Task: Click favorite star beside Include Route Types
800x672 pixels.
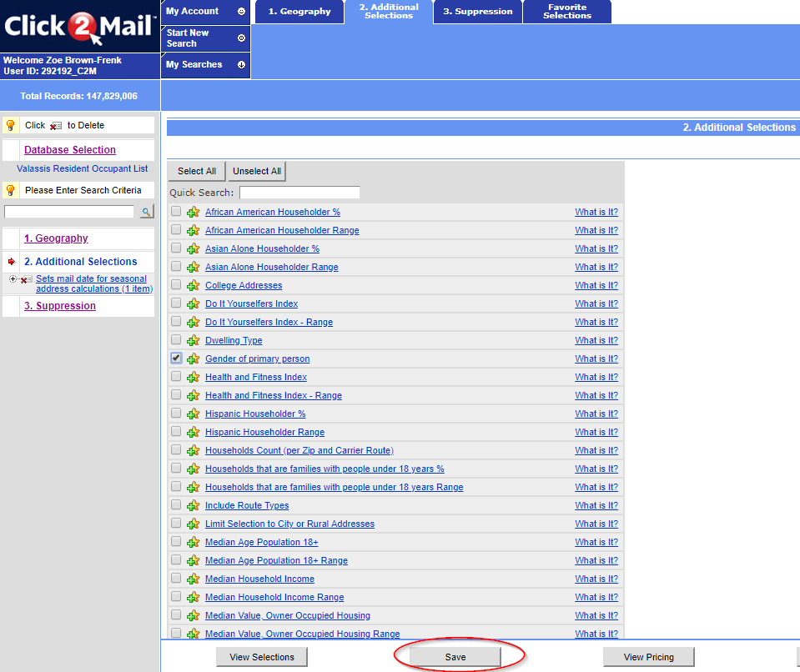Action: (x=193, y=506)
